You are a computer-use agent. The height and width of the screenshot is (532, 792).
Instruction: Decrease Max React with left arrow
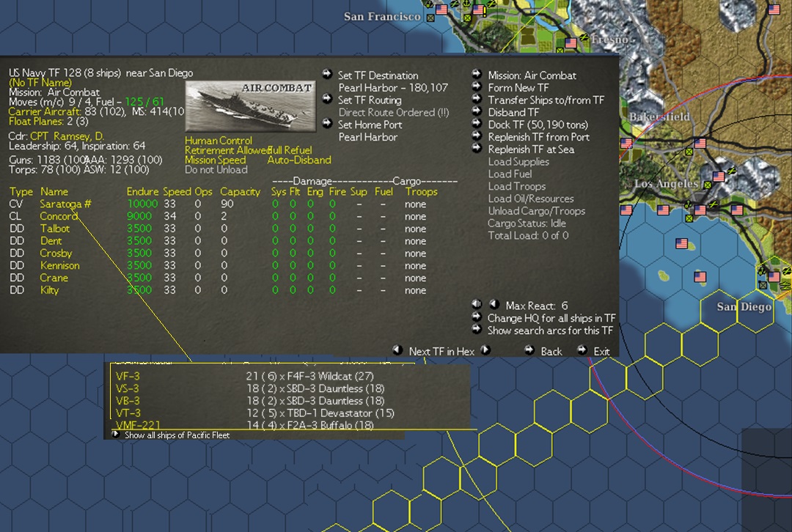coord(494,304)
